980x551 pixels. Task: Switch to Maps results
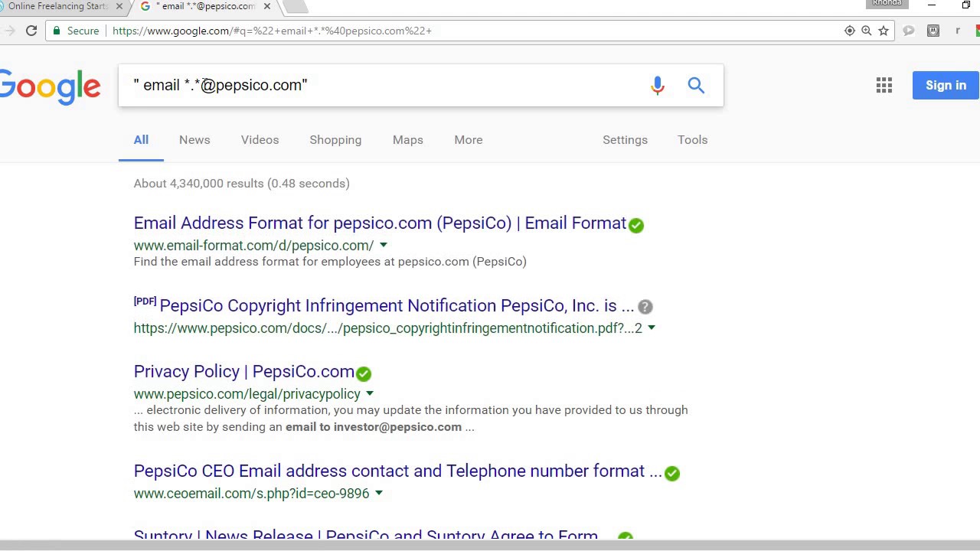(x=407, y=140)
